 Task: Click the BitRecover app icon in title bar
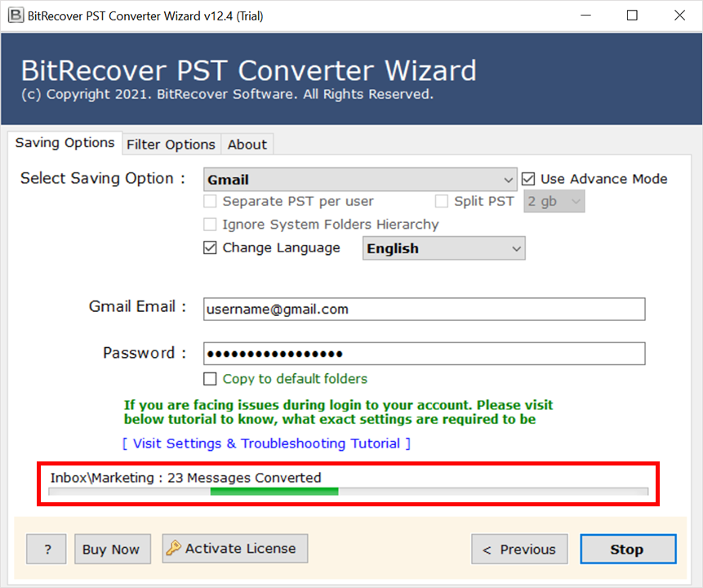tap(16, 16)
